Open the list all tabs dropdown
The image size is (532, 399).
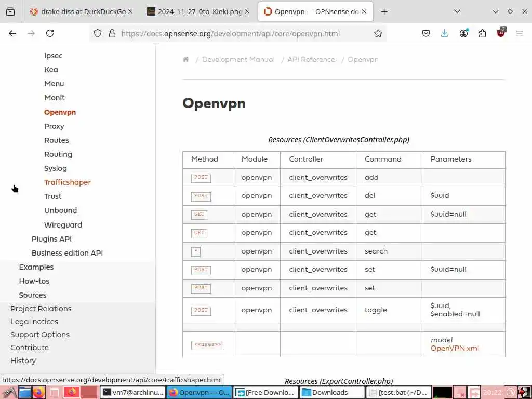457,11
